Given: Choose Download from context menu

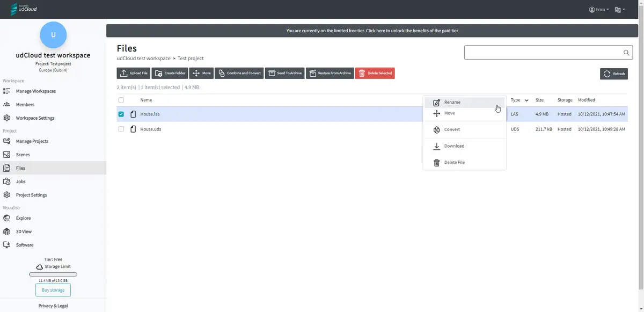Looking at the screenshot, I should click(x=464, y=146).
